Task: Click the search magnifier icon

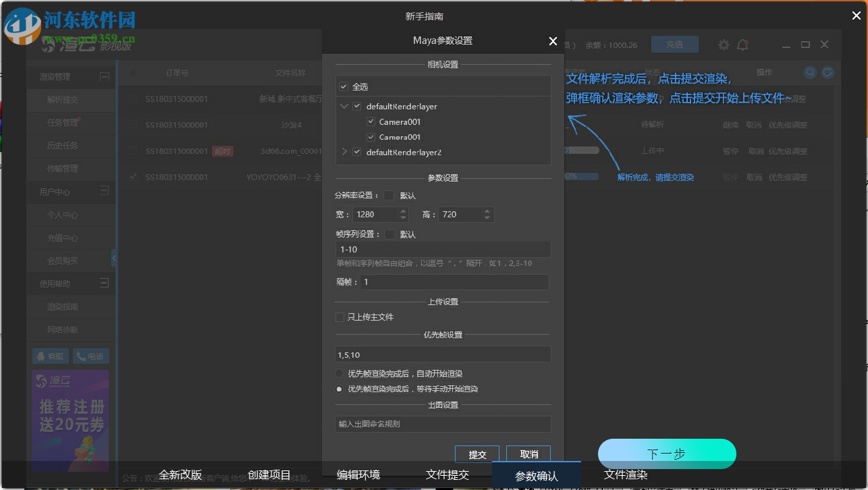Action: point(810,72)
